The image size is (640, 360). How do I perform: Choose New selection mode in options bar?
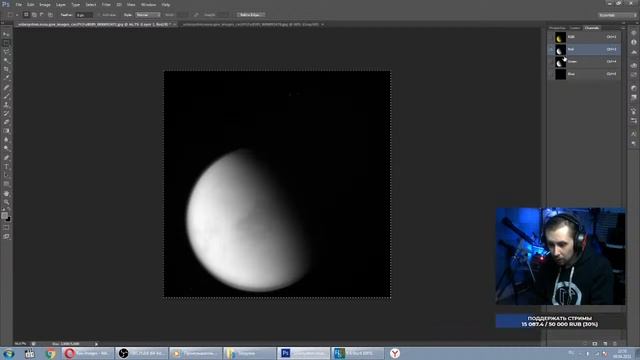tap(26, 15)
